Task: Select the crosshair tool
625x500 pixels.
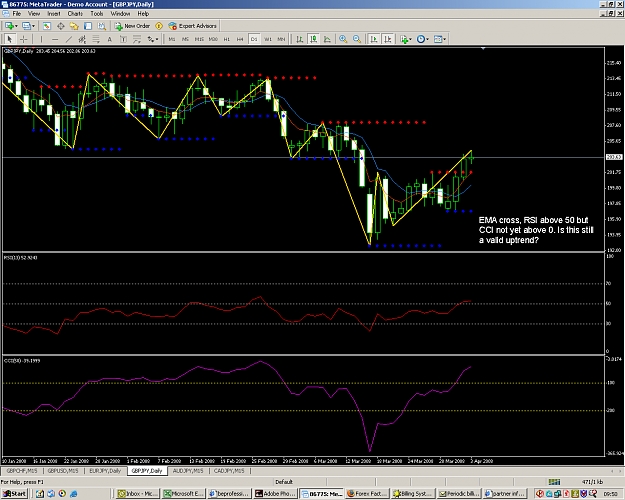Action: (x=24, y=39)
